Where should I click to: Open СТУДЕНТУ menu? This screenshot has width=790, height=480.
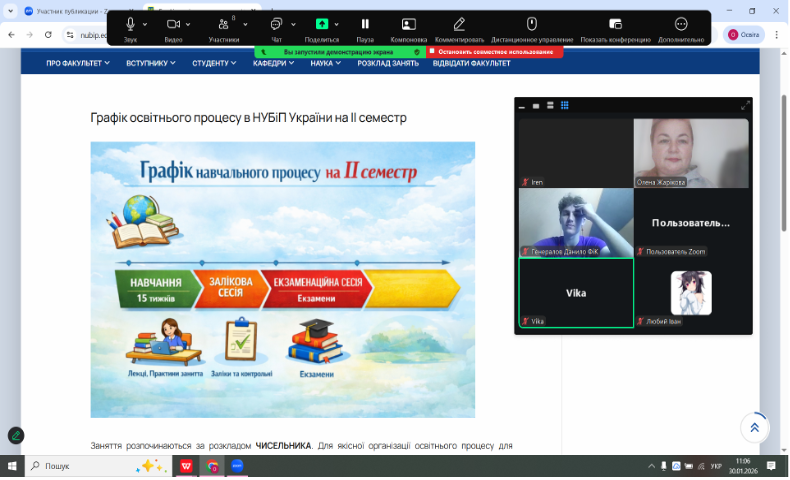click(x=214, y=63)
